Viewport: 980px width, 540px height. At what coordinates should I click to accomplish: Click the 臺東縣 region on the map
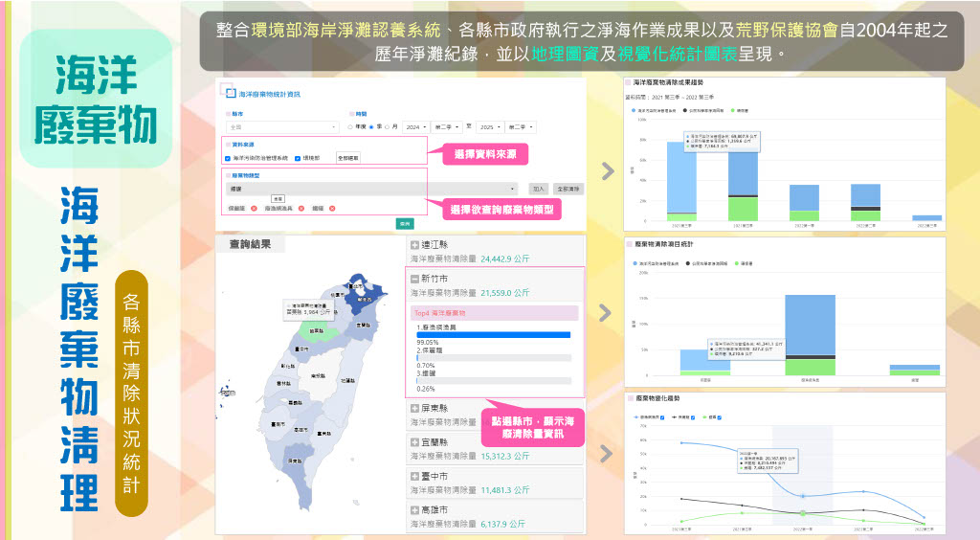click(x=323, y=435)
